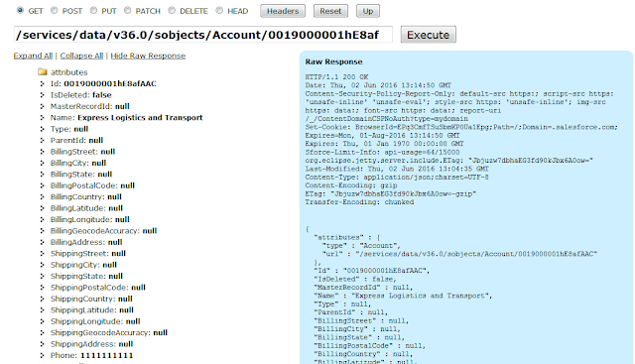Expand arrow beside BillingLongitude
The height and width of the screenshot is (364, 635).
pos(42,220)
